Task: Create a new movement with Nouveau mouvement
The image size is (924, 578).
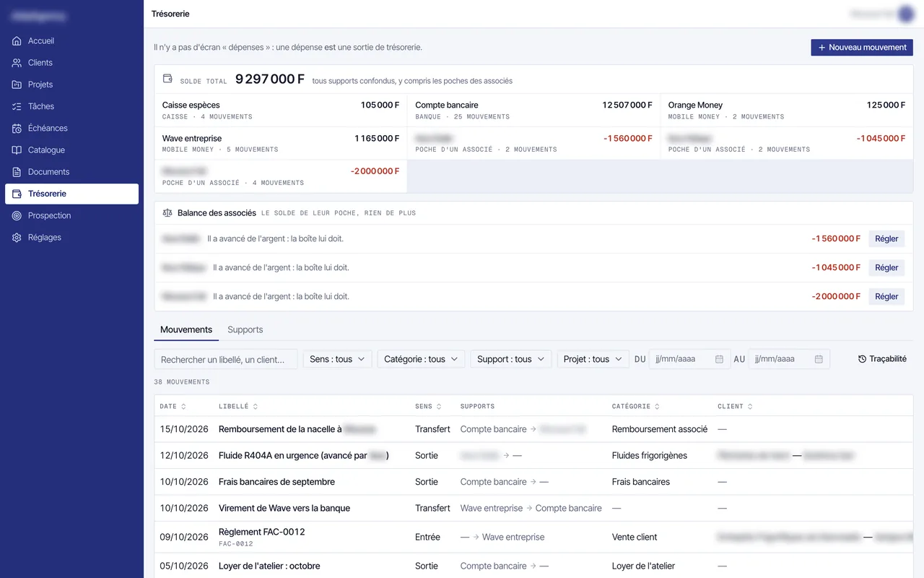Action: [x=862, y=48]
